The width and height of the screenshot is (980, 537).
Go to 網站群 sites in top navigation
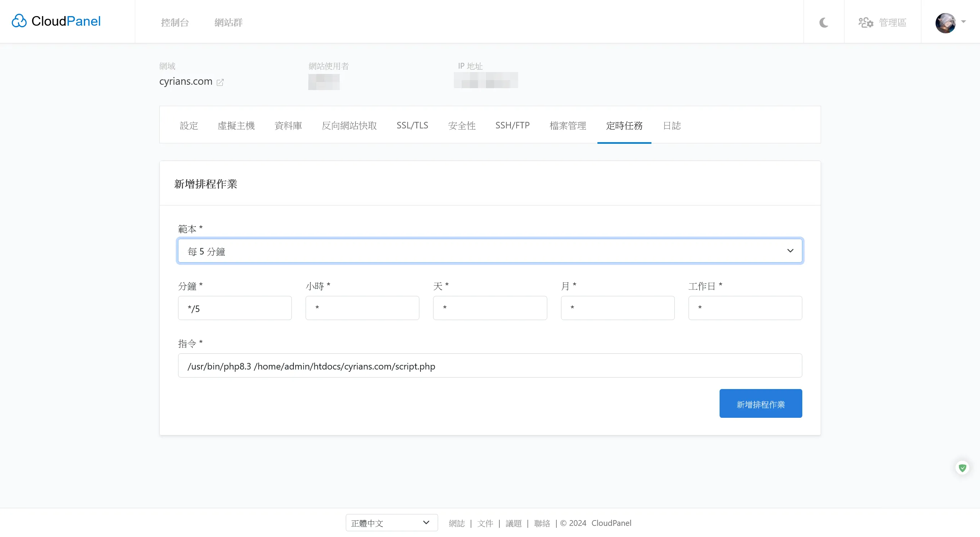(229, 23)
